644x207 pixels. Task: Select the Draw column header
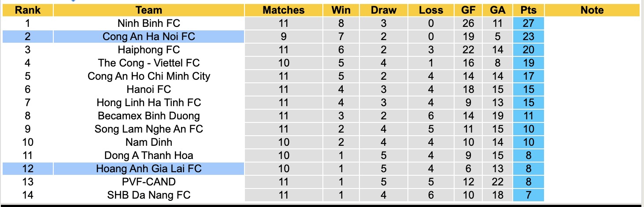383,10
